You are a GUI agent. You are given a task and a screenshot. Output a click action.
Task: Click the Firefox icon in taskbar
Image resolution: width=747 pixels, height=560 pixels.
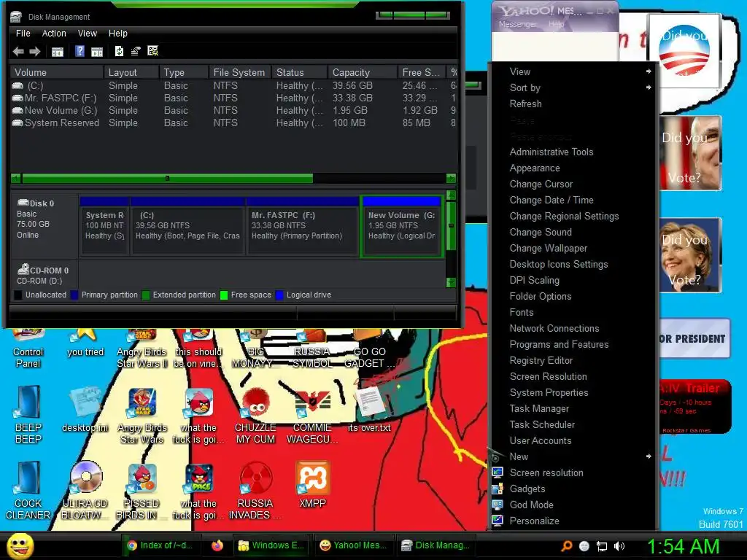pos(217,545)
